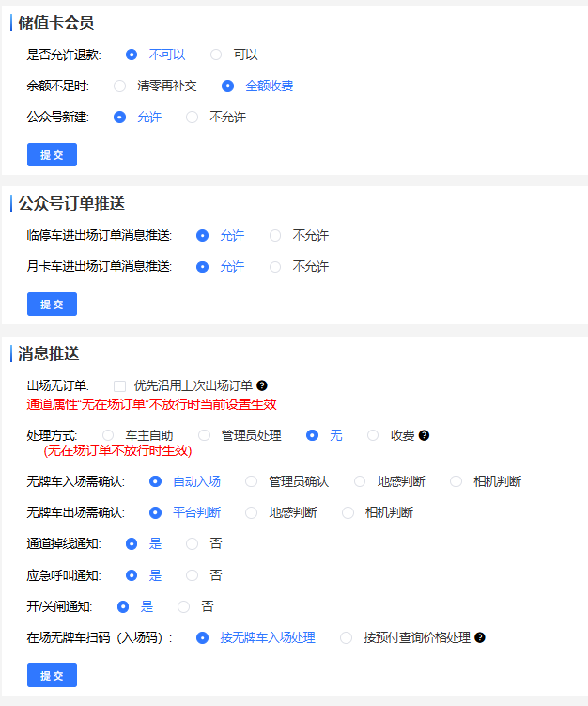
Task: Set 开/关闸通知 to 是
Action: pos(123,607)
